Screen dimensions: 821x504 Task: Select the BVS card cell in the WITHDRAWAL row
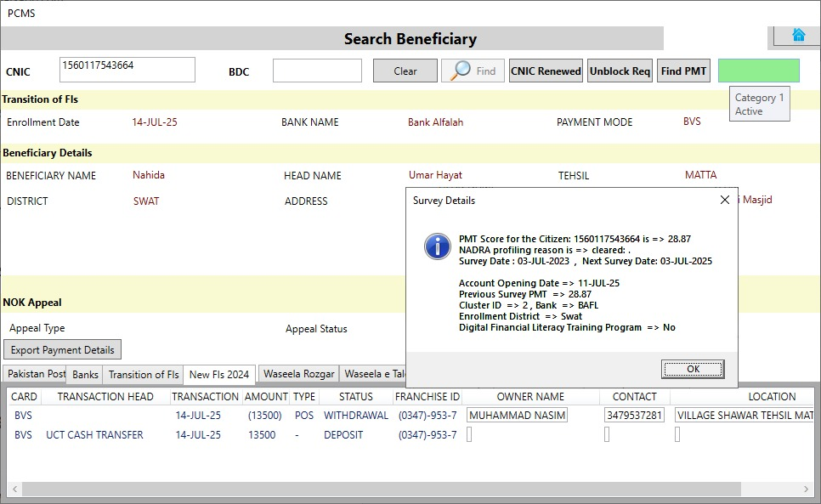(x=23, y=415)
